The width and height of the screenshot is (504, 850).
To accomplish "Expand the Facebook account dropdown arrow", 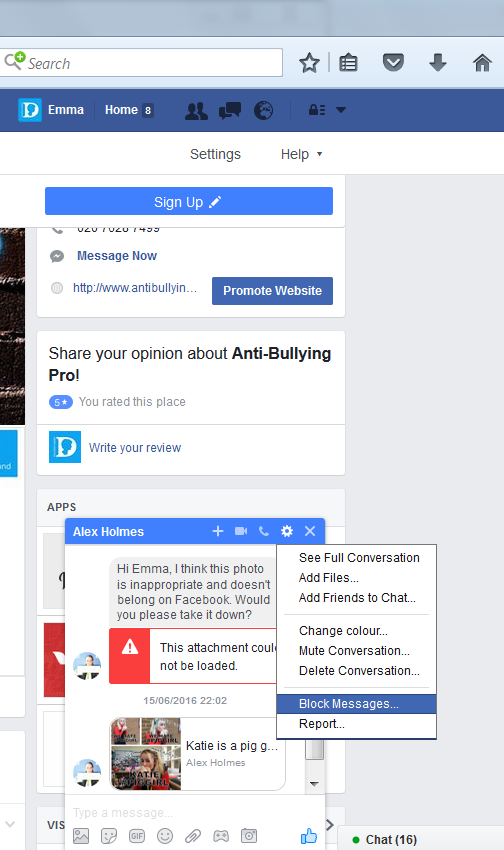I will pyautogui.click(x=341, y=110).
